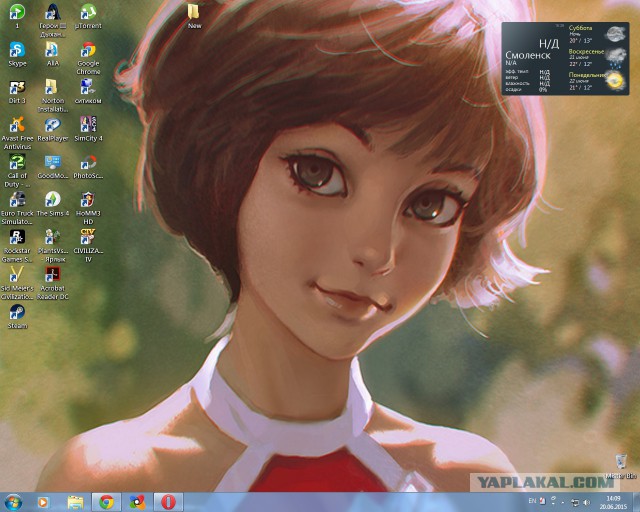Viewport: 640px width, 512px height.
Task: Select the GoodMo... desktop icon
Action: [53, 167]
